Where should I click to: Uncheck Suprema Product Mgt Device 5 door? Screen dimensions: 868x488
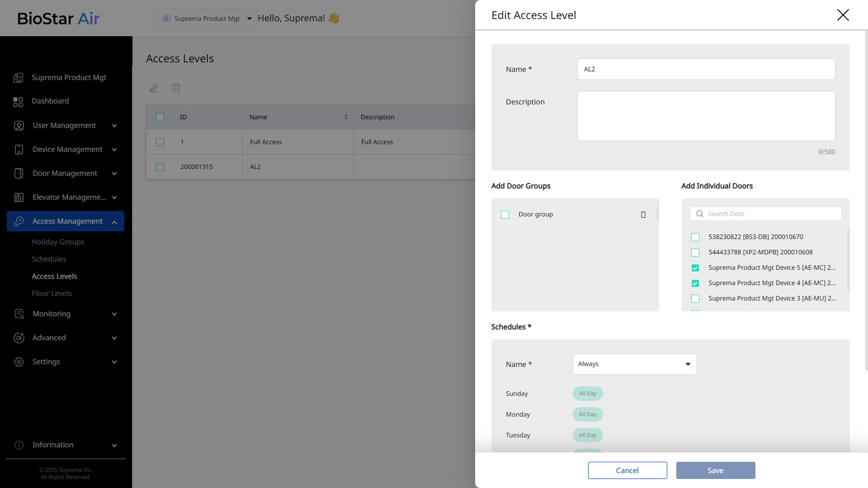[x=695, y=268]
